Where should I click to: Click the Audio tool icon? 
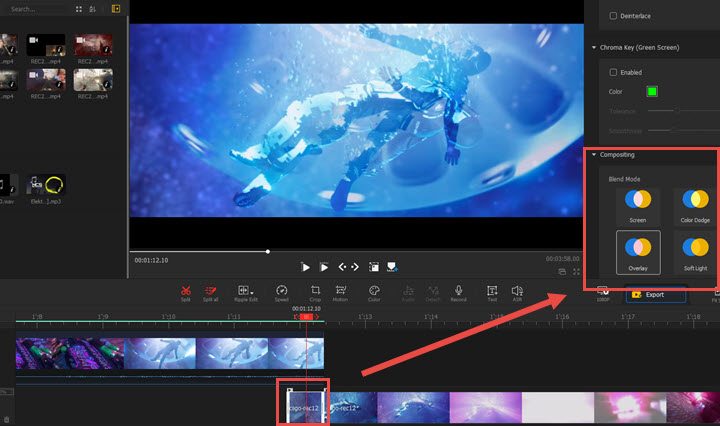[408, 290]
